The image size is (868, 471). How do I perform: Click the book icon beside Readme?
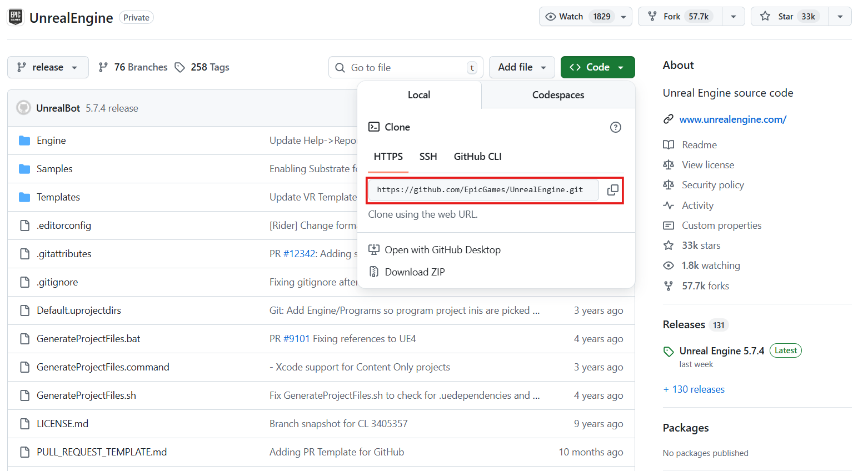click(x=669, y=145)
